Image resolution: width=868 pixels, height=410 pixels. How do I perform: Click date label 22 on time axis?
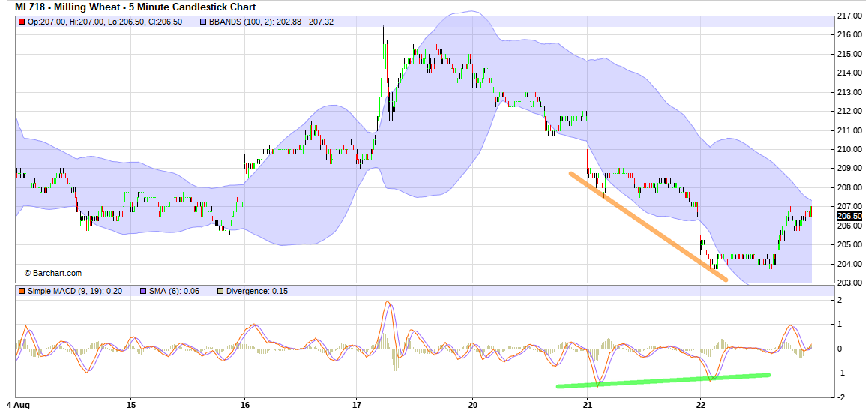pos(700,403)
